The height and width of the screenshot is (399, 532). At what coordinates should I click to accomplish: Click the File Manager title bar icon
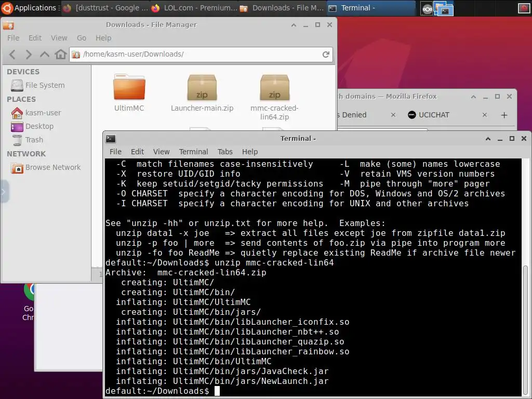tap(8, 25)
